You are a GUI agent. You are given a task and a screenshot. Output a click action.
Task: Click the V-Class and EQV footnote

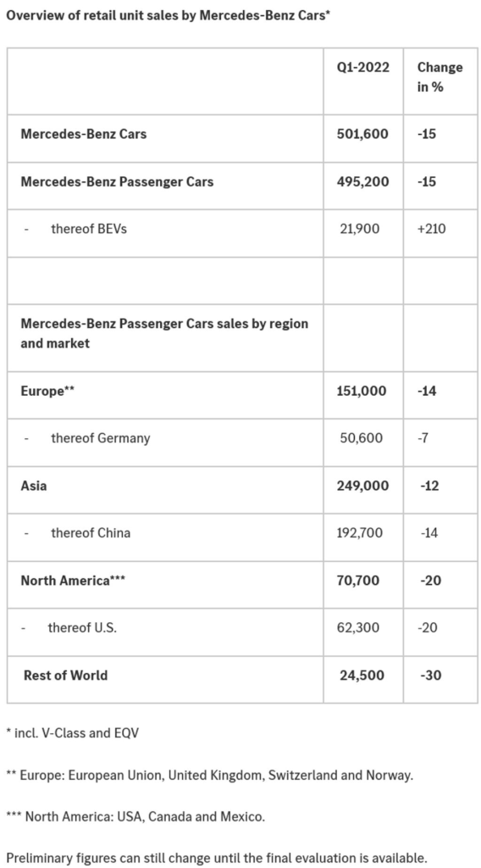click(x=73, y=733)
